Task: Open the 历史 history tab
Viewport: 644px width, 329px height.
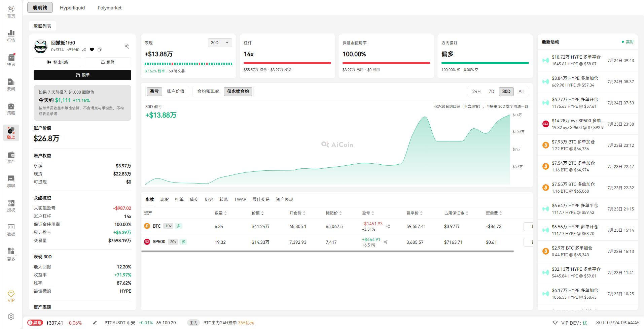Action: [209, 199]
